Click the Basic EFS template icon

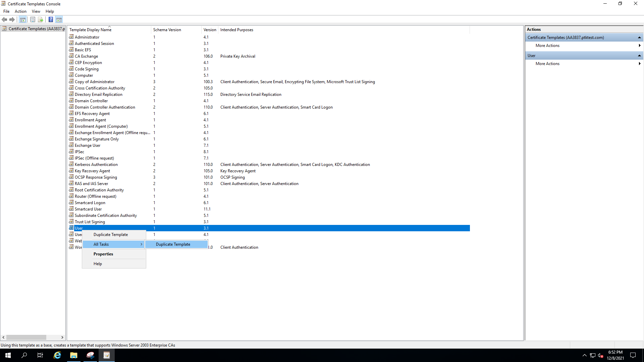(71, 50)
